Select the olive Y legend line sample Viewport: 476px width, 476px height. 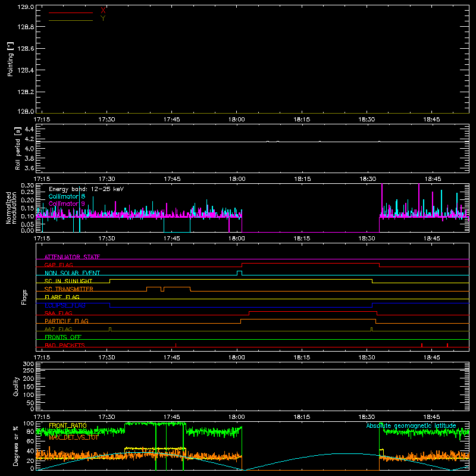tap(71, 20)
